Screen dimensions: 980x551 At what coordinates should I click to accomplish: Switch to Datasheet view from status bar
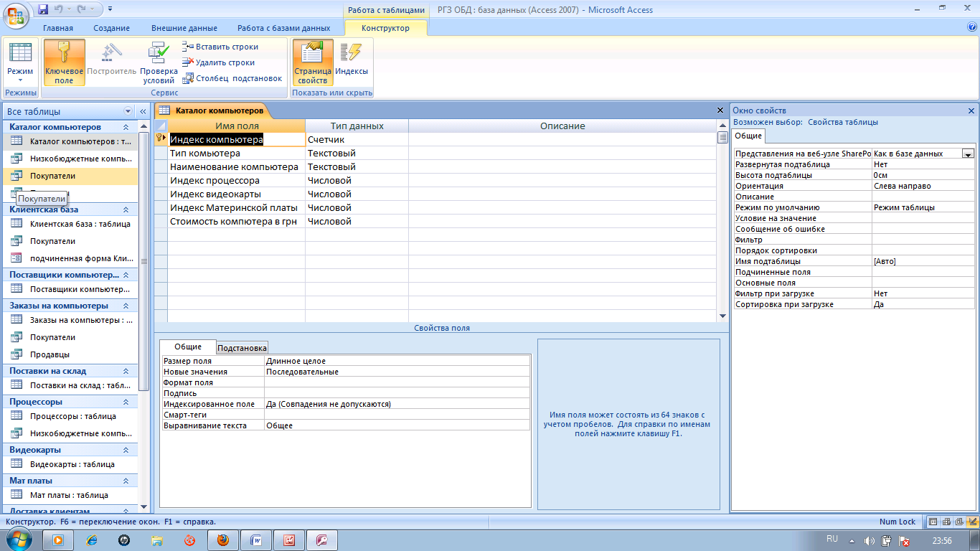pyautogui.click(x=933, y=522)
